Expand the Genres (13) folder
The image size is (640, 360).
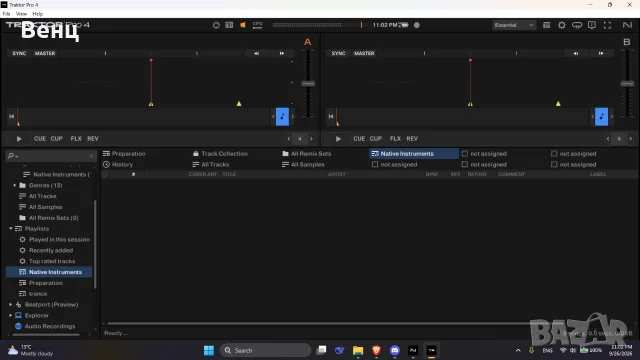click(15, 185)
